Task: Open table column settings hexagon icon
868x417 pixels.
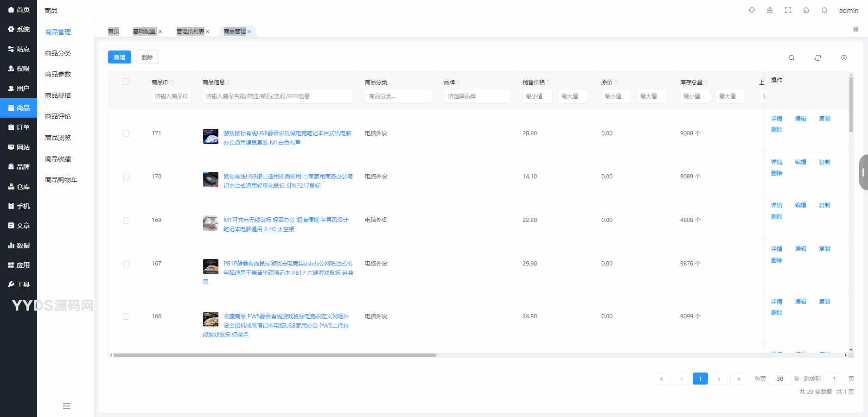Action: point(844,58)
